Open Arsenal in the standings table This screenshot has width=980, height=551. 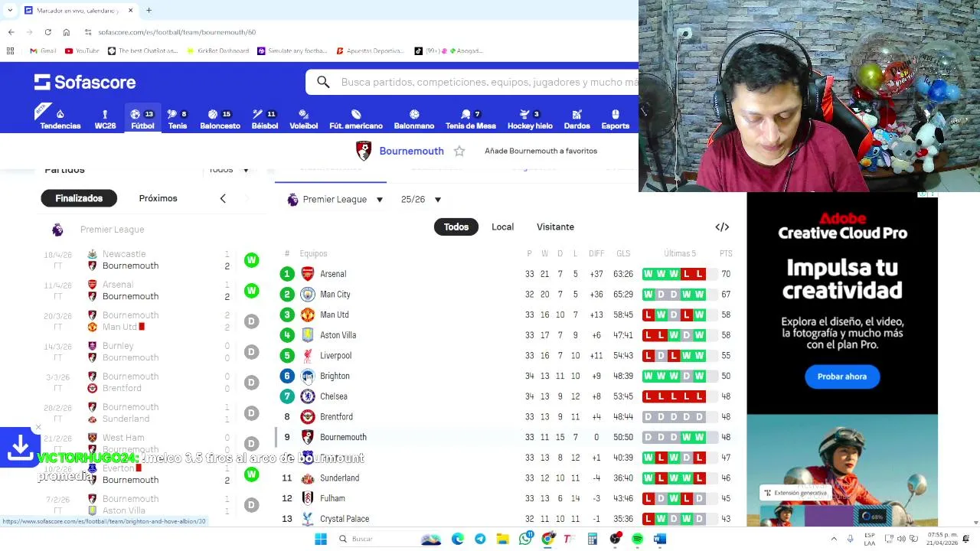click(x=333, y=274)
